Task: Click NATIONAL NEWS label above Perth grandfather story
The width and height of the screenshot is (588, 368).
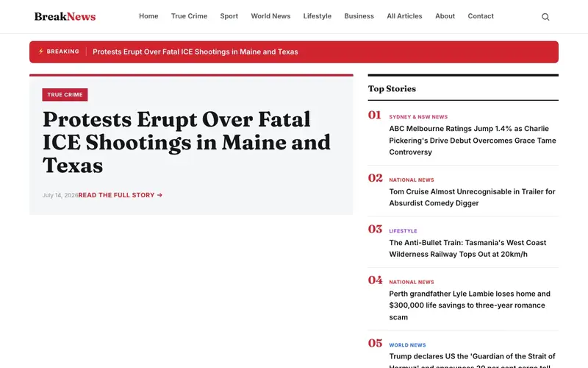Action: (x=412, y=282)
